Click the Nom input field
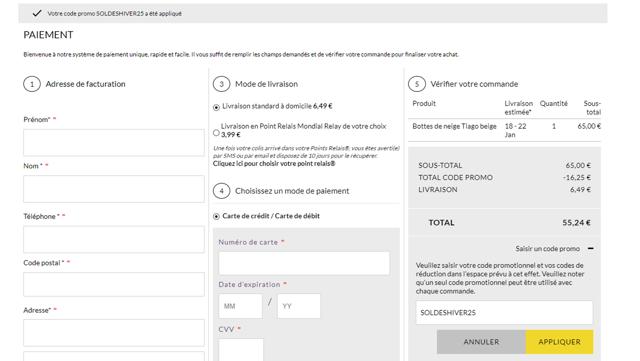640x361 pixels. pos(114,189)
